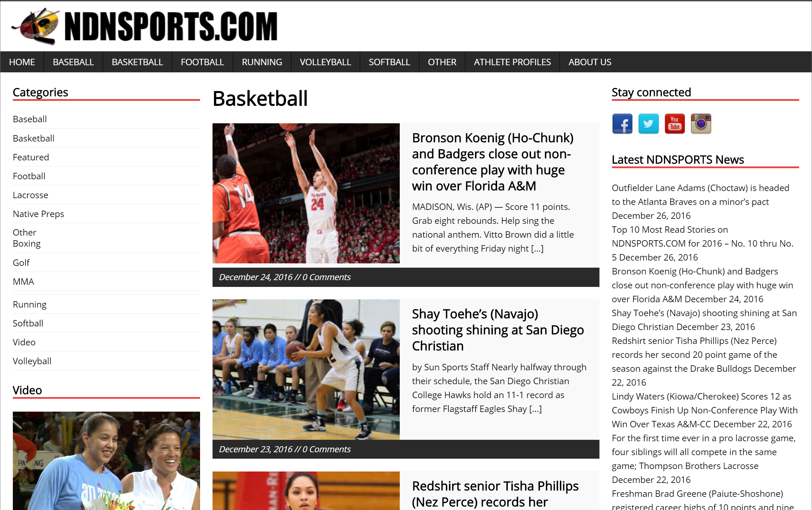The width and height of the screenshot is (812, 510).
Task: Open the Football navigation menu item
Action: tap(203, 62)
